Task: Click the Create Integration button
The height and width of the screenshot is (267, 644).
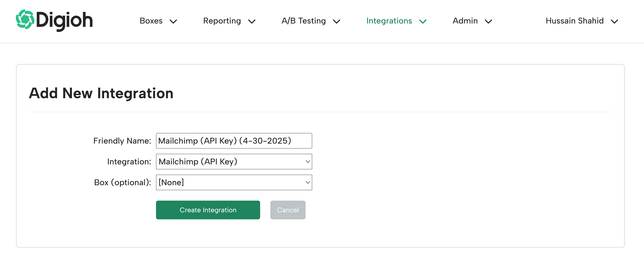Action: tap(208, 210)
